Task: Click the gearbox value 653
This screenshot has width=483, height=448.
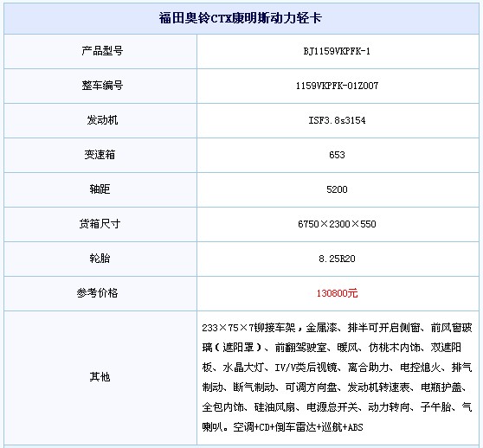Action: [x=337, y=155]
